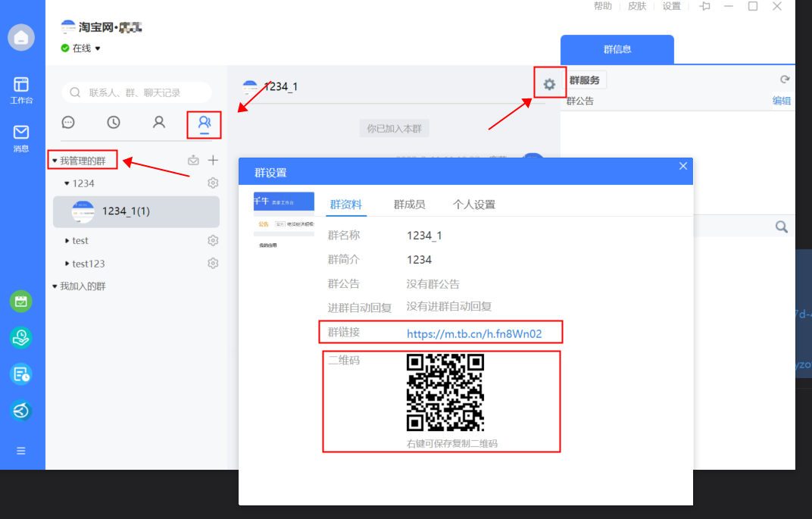Open the teal money-in-hand icon in sidebar
The width and height of the screenshot is (812, 519).
pyautogui.click(x=20, y=338)
